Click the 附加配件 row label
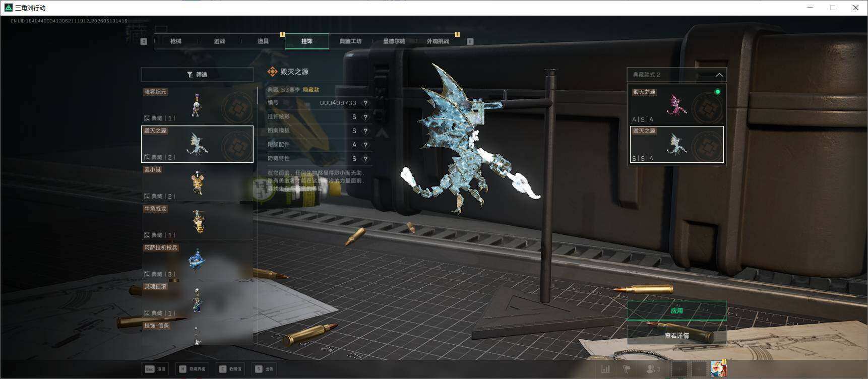The height and width of the screenshot is (379, 868). (x=279, y=145)
